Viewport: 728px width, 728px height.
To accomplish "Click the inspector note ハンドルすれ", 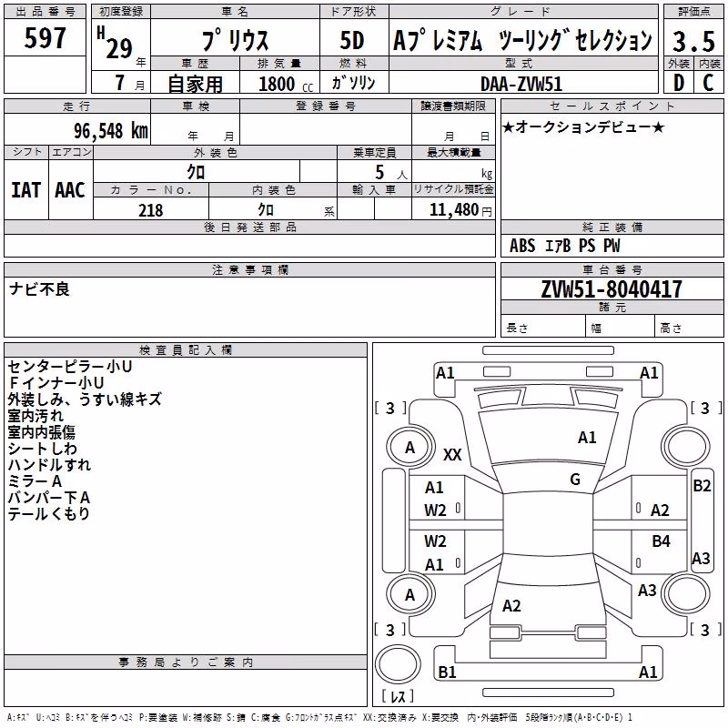I will click(49, 464).
